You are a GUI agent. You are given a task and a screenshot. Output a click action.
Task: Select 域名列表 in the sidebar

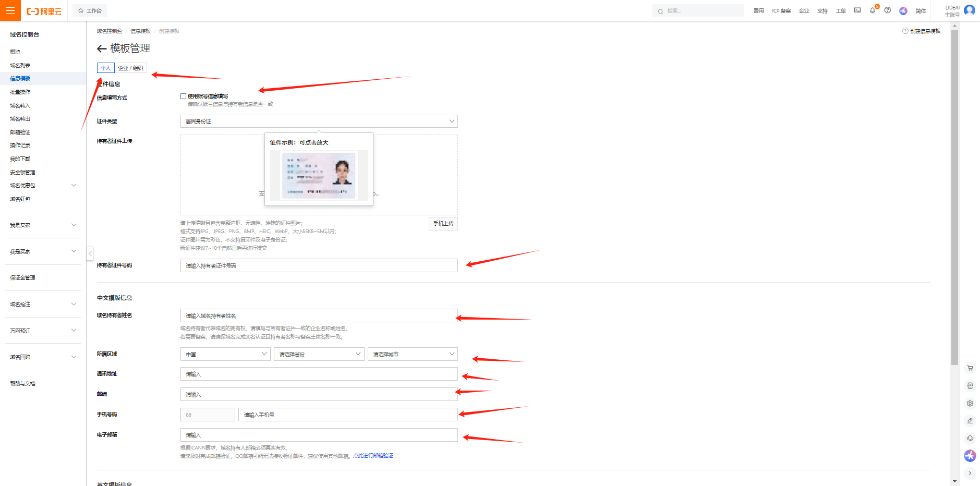pyautogui.click(x=20, y=66)
